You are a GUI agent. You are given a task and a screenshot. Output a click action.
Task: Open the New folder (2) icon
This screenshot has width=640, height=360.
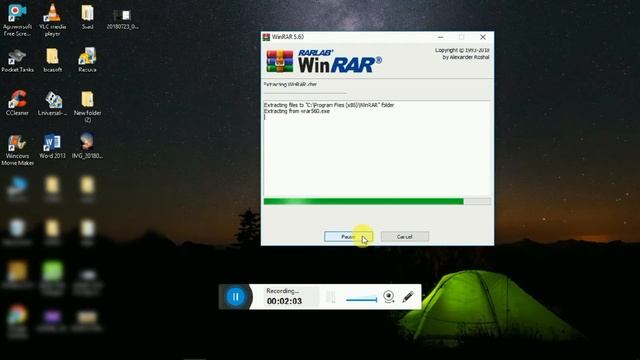(x=87, y=107)
